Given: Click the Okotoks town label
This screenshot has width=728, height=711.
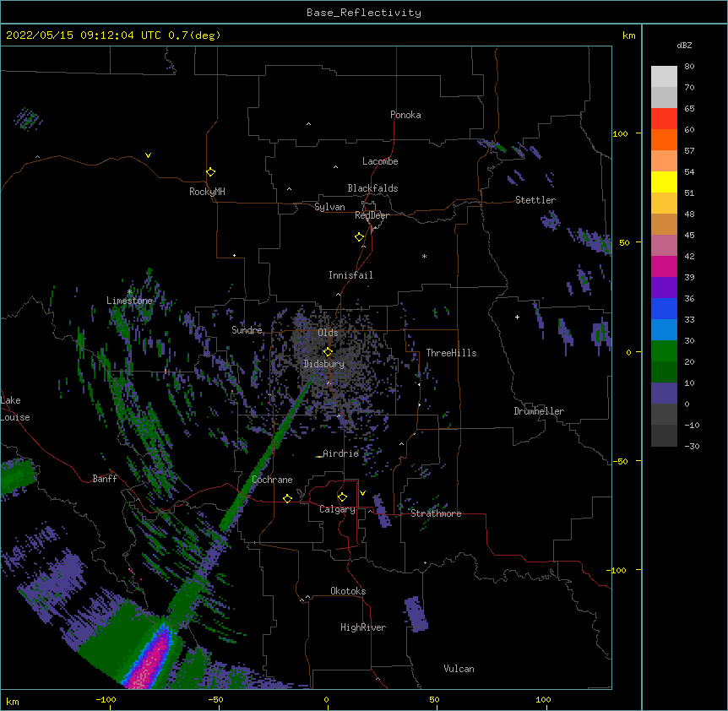Looking at the screenshot, I should click(x=348, y=591).
